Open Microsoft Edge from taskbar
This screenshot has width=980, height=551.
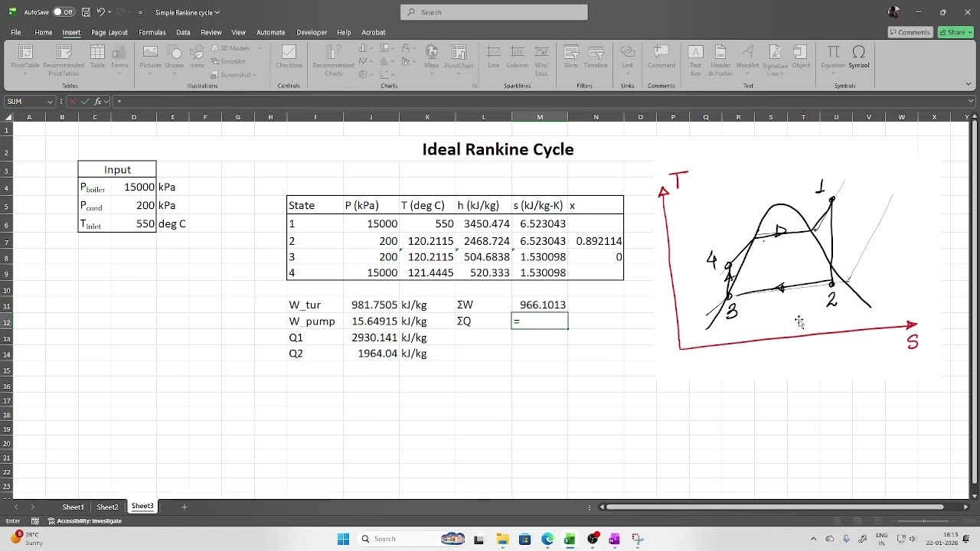click(547, 539)
